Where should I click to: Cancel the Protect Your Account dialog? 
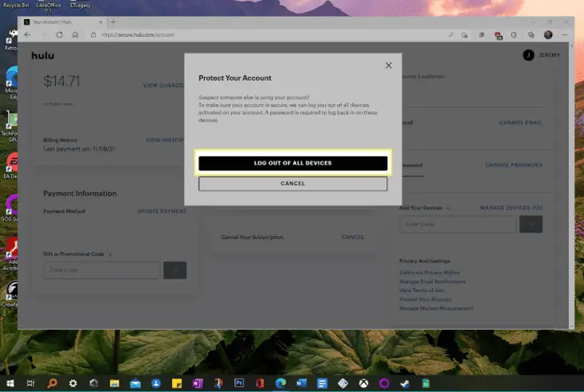coord(293,184)
